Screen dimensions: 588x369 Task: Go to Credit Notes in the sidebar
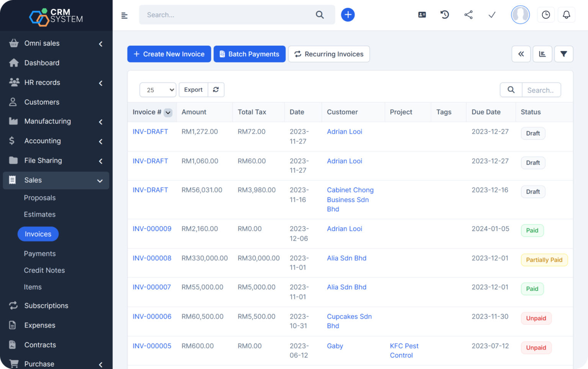[x=44, y=271]
